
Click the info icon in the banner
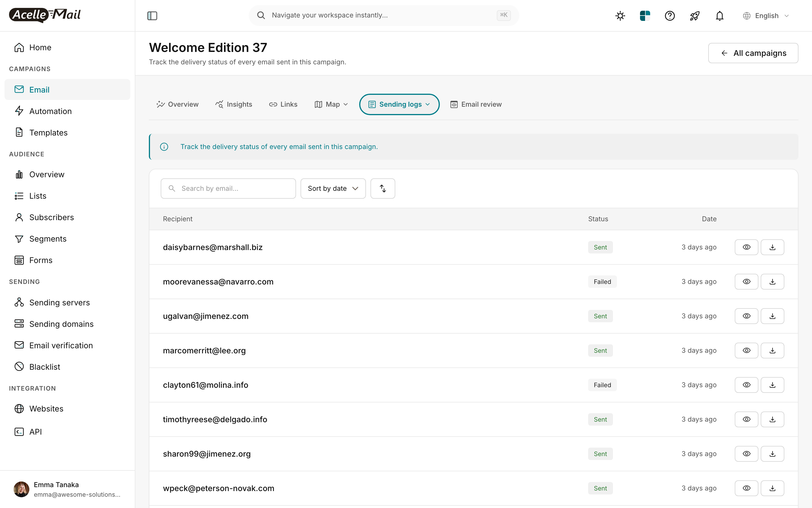point(164,147)
